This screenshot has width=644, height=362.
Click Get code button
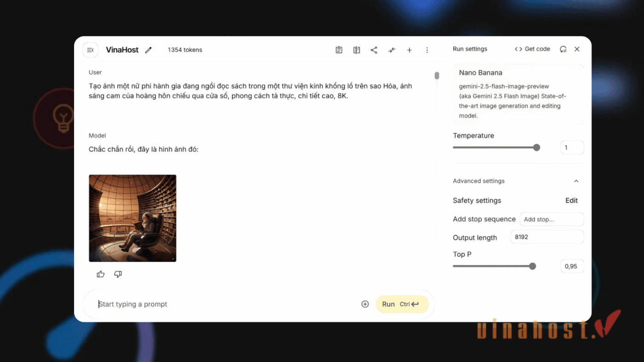532,49
